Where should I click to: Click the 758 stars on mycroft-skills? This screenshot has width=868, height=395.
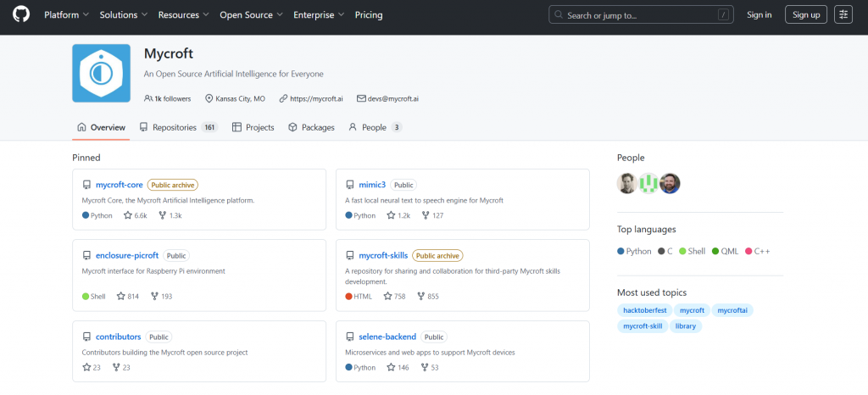click(394, 297)
